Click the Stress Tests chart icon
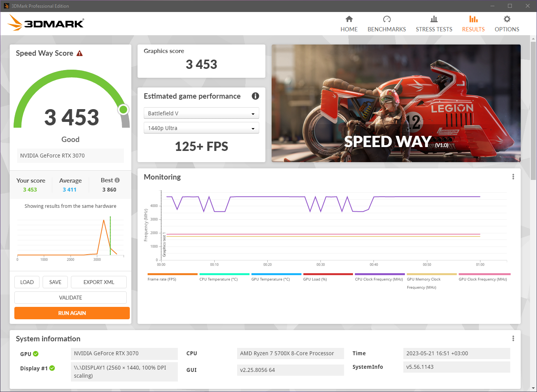Viewport: 537px width, 392px height. click(434, 18)
